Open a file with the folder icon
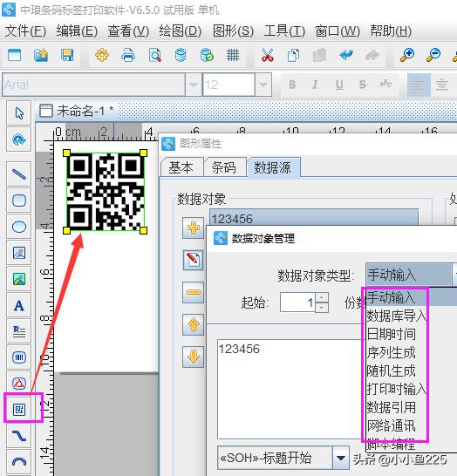Viewport: 457px width, 476px height. pyautogui.click(x=41, y=55)
